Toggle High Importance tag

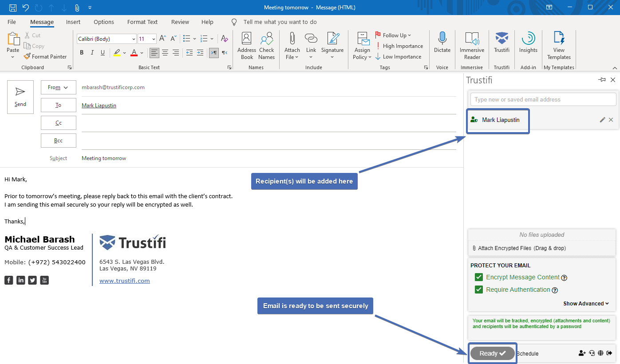[x=399, y=46]
